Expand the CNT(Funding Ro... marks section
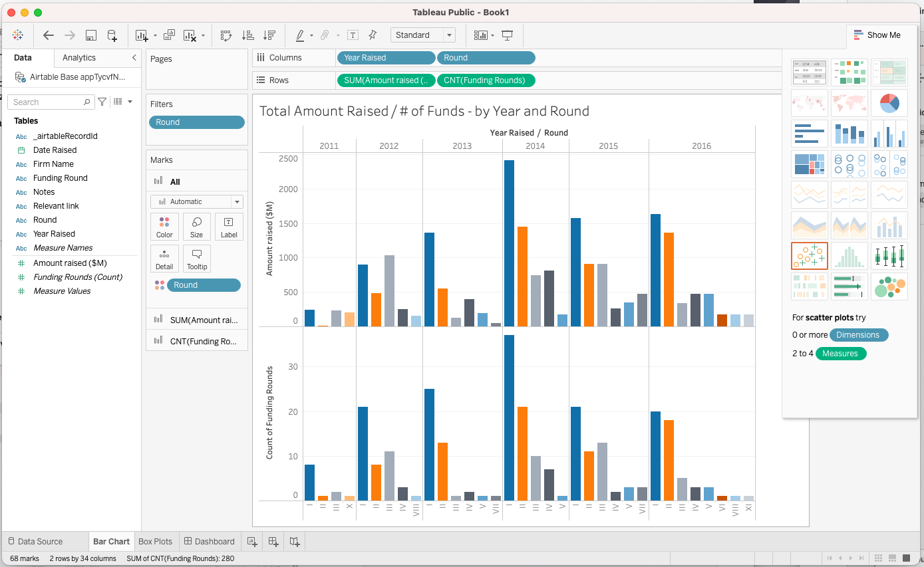This screenshot has height=567, width=924. [197, 341]
